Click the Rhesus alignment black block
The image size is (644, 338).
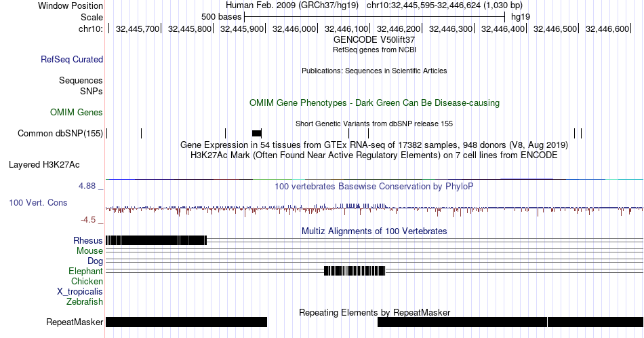156,240
